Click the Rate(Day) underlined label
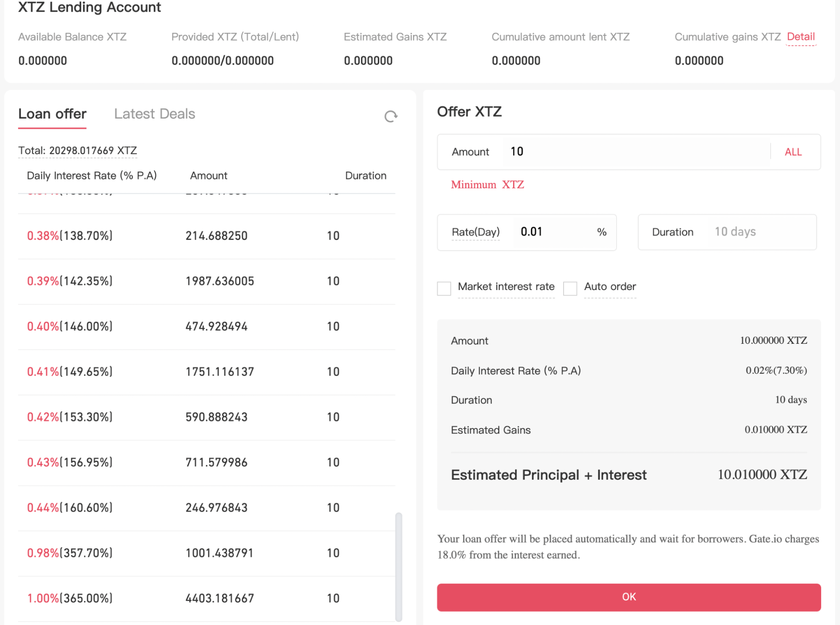Viewport: 840px width, 625px height. (475, 232)
